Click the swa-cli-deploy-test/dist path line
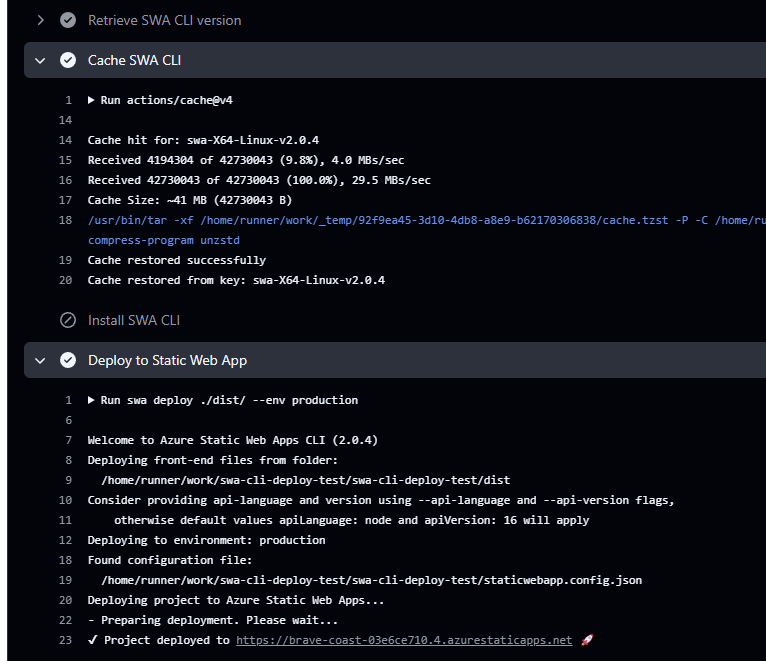Viewport: 766px width, 661px height. (305, 480)
